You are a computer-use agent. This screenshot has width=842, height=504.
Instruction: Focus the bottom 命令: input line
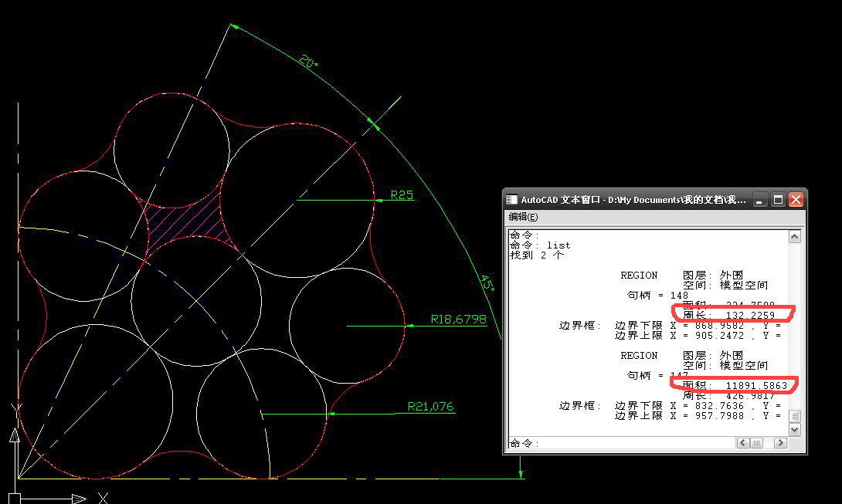click(621, 443)
